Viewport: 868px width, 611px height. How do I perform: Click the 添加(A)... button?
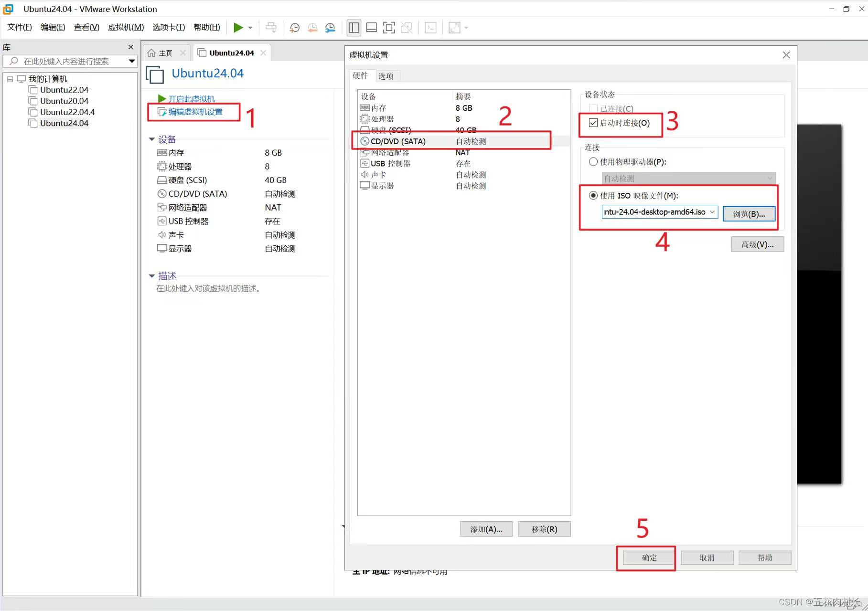click(486, 529)
